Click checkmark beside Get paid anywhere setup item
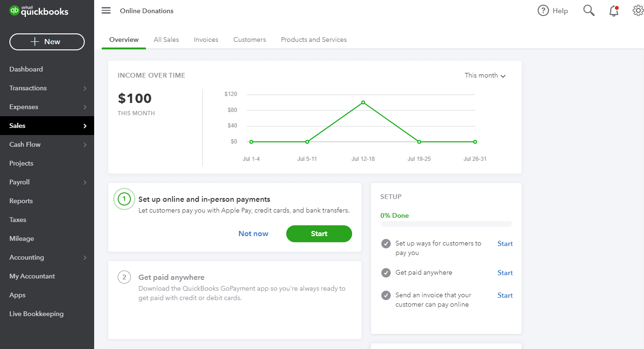 (386, 273)
